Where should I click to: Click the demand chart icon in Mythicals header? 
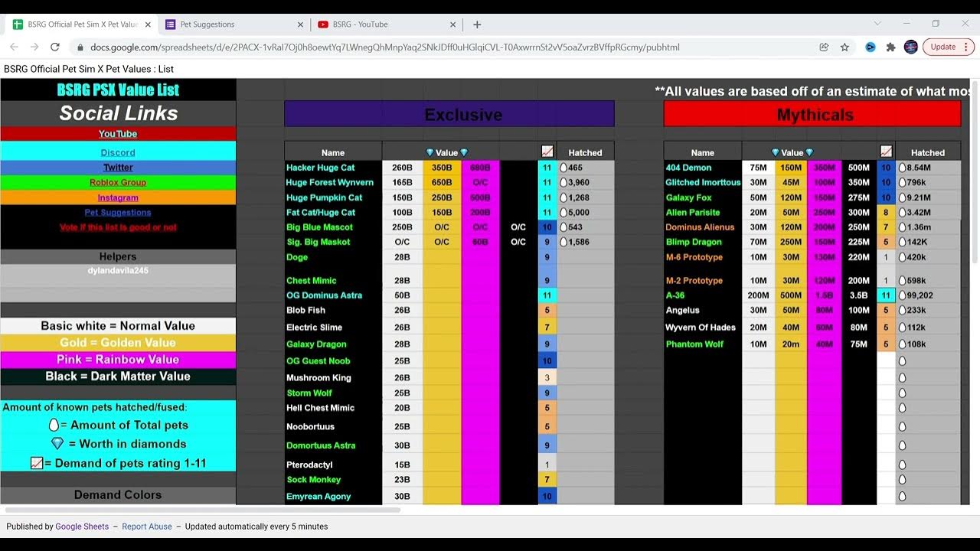pyautogui.click(x=886, y=152)
